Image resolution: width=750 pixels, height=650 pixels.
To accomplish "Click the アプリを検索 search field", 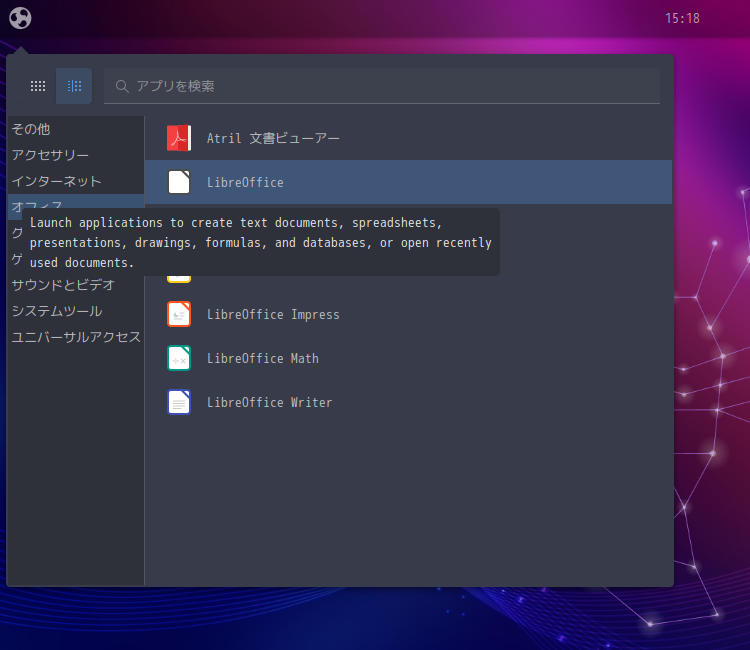I will coord(382,86).
